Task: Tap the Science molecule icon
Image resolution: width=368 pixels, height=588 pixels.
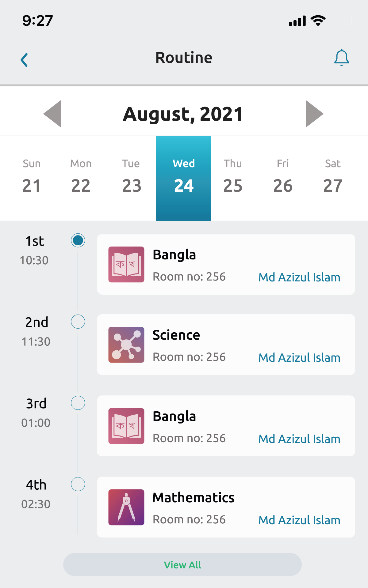Action: tap(126, 345)
